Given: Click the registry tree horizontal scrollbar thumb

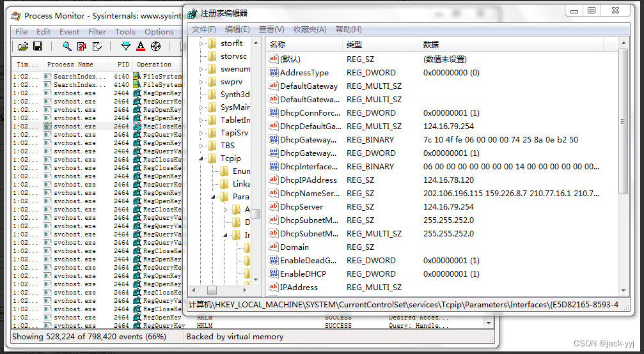Looking at the screenshot, I should point(212,290).
